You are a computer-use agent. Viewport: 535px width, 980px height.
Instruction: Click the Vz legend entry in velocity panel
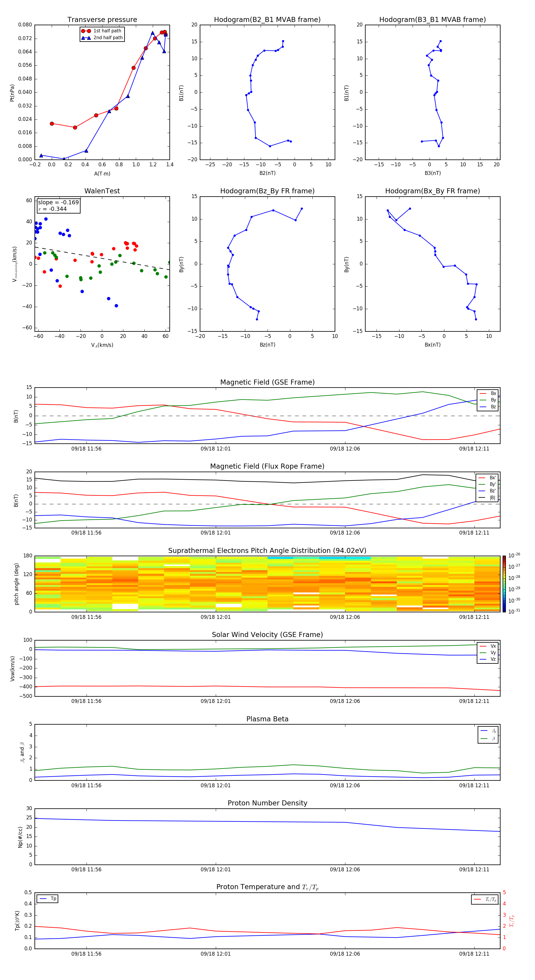coord(488,659)
